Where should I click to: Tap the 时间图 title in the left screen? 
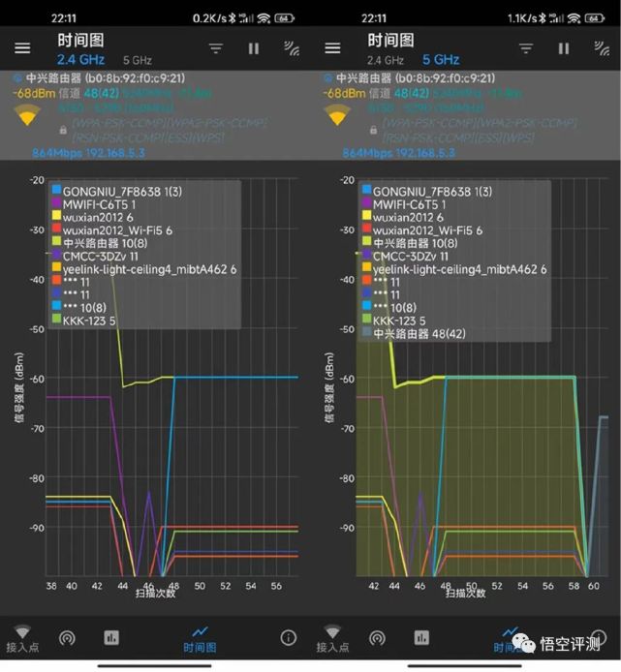80,41
